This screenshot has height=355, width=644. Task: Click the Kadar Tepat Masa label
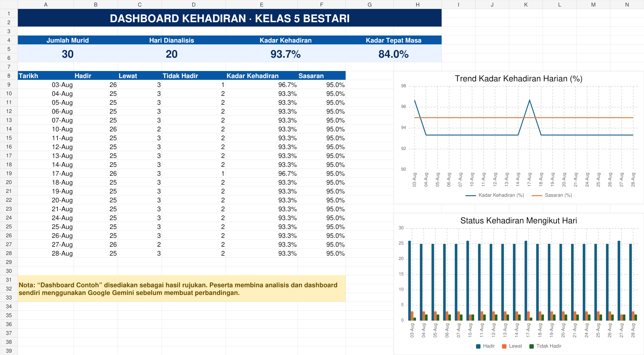(393, 40)
